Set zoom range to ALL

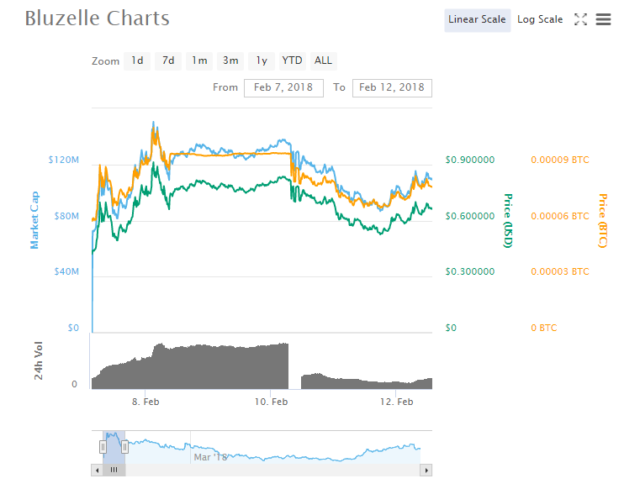pos(323,61)
